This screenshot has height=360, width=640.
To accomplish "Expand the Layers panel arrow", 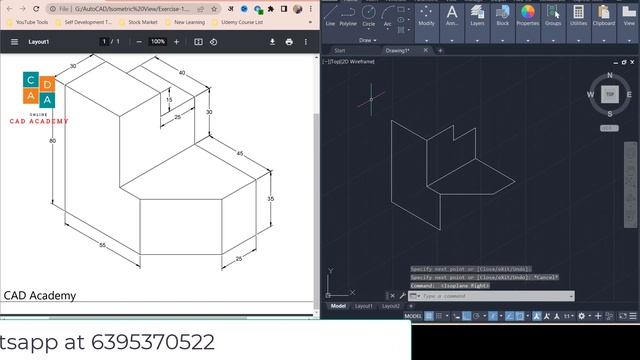I will point(477,40).
